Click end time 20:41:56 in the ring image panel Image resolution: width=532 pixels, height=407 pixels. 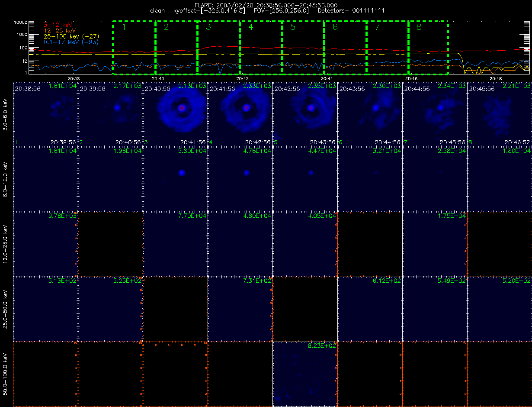click(194, 142)
